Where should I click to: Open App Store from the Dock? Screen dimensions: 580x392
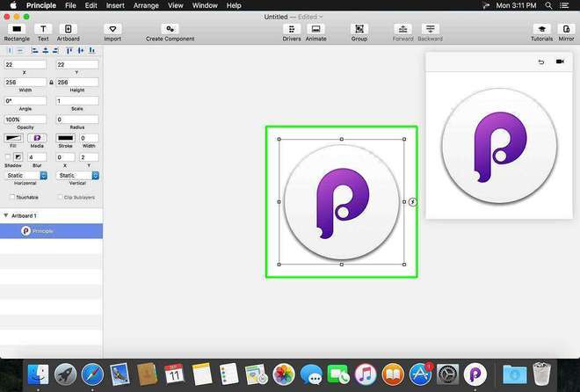point(421,374)
